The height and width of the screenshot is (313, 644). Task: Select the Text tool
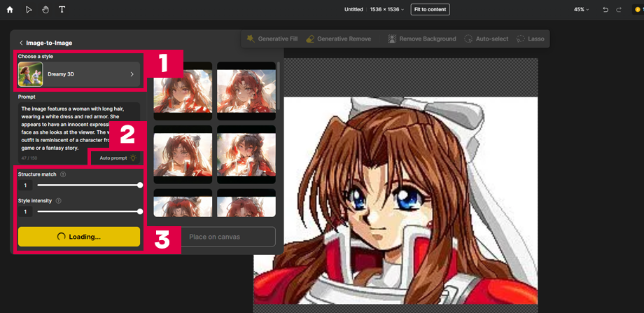click(x=62, y=9)
